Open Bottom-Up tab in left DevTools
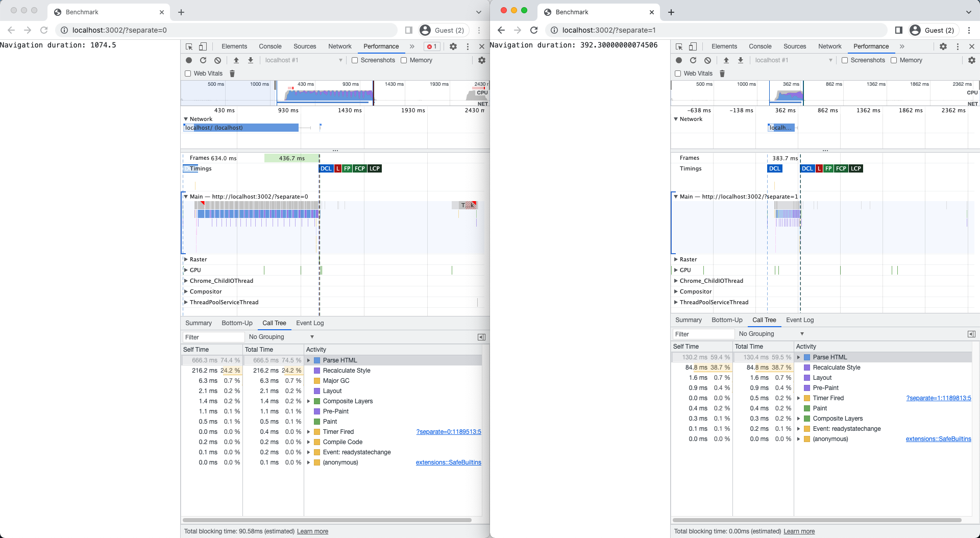This screenshot has width=980, height=538. click(x=237, y=323)
